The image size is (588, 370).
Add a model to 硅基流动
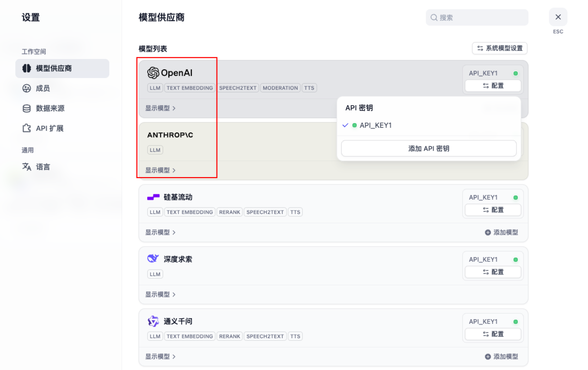click(501, 232)
